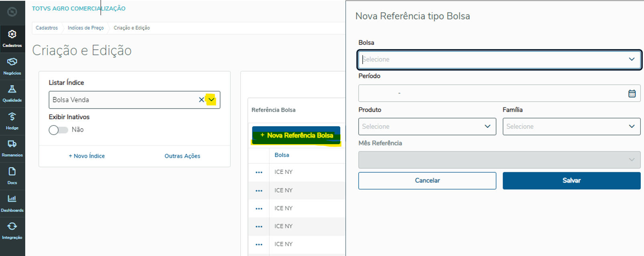Open the Produto dropdown
Image resolution: width=644 pixels, height=256 pixels.
click(427, 127)
